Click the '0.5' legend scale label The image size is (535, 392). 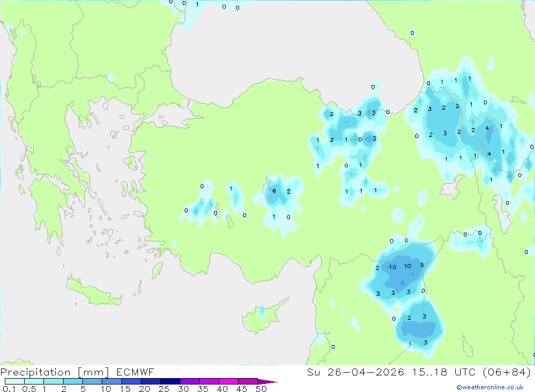pyautogui.click(x=29, y=389)
